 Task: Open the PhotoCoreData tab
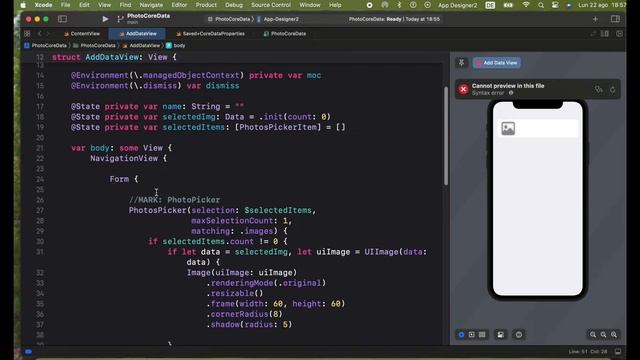(x=284, y=33)
